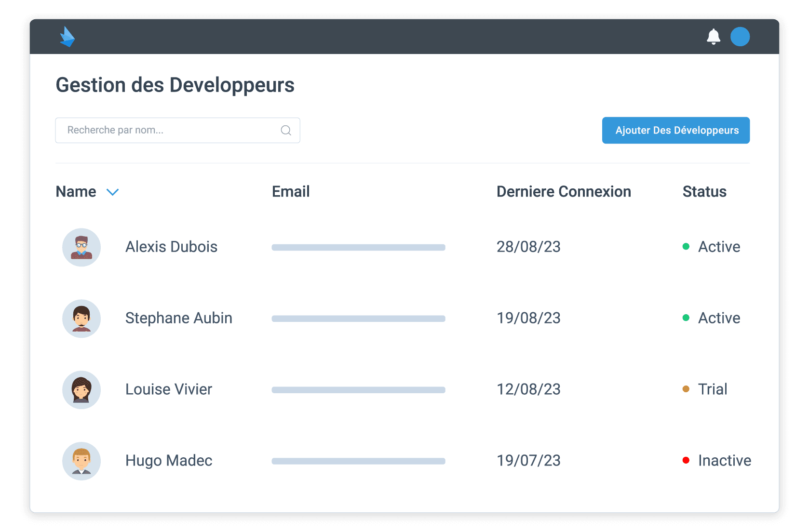Screen dimensions: 809x532
Task: Click the search magnifier icon
Action: pyautogui.click(x=285, y=130)
